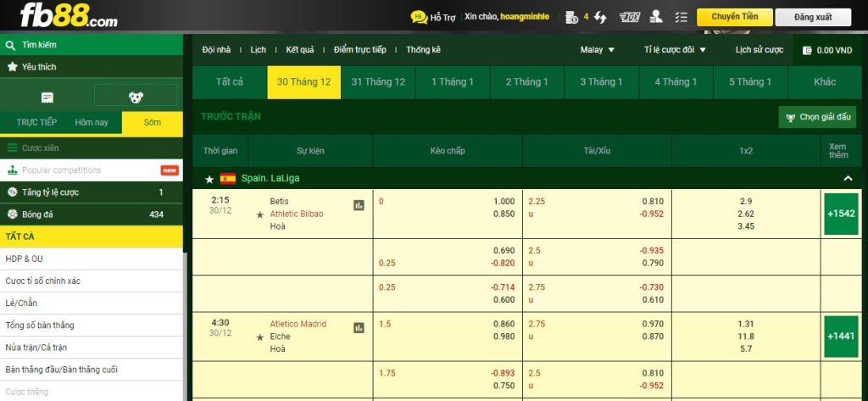
Task: Click the Tìm kiếm search field
Action: (x=92, y=45)
